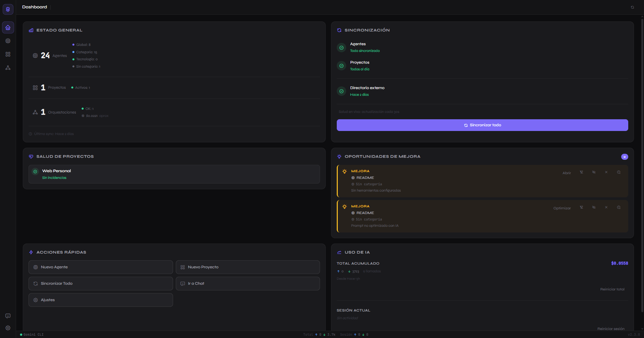Click 'Prompt no optimizado con IA' description

[375, 225]
